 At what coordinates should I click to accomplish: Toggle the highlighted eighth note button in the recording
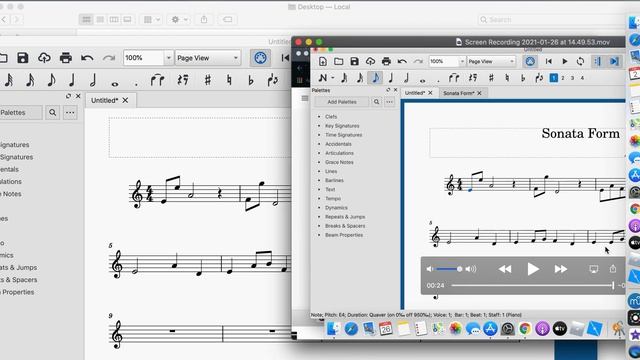(x=375, y=77)
